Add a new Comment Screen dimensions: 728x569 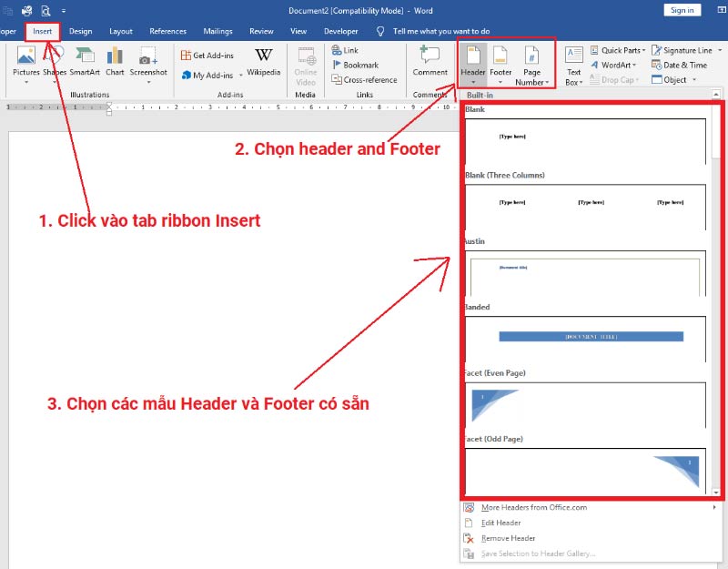click(x=430, y=61)
